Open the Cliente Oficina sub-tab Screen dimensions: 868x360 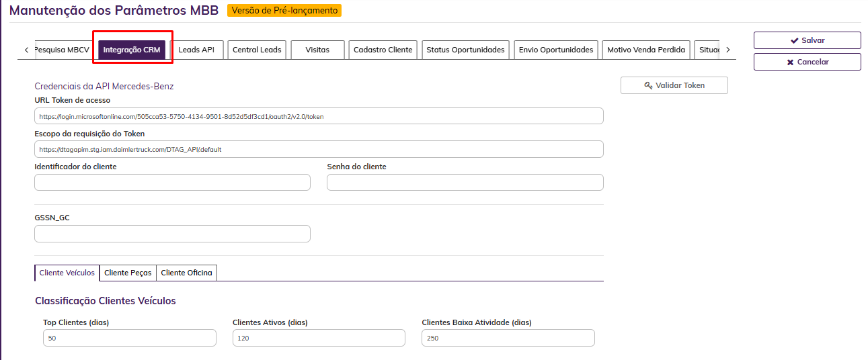tap(186, 273)
